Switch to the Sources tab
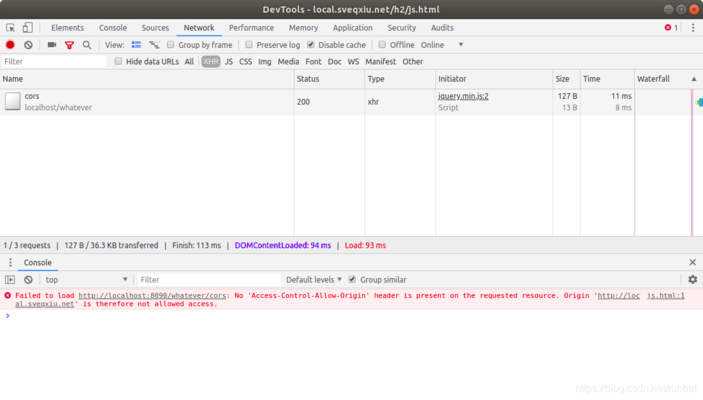703x400 pixels. click(x=155, y=28)
